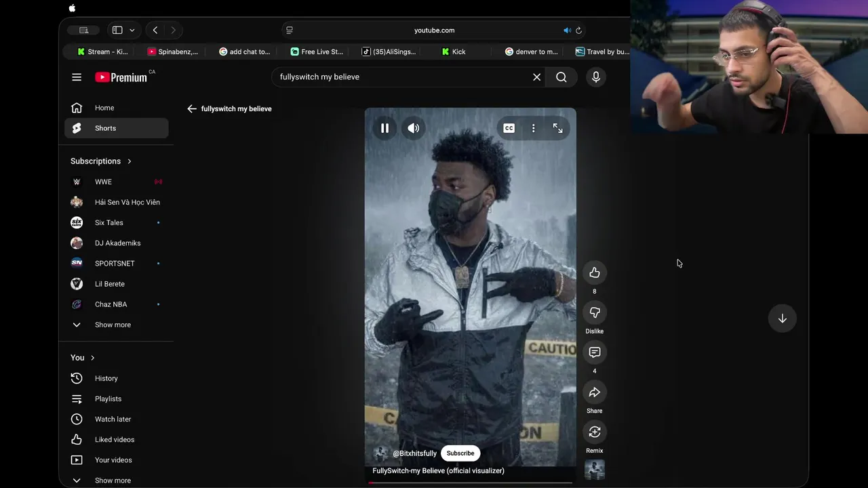
Task: Seek using Shorts progress bar
Action: tap(471, 483)
